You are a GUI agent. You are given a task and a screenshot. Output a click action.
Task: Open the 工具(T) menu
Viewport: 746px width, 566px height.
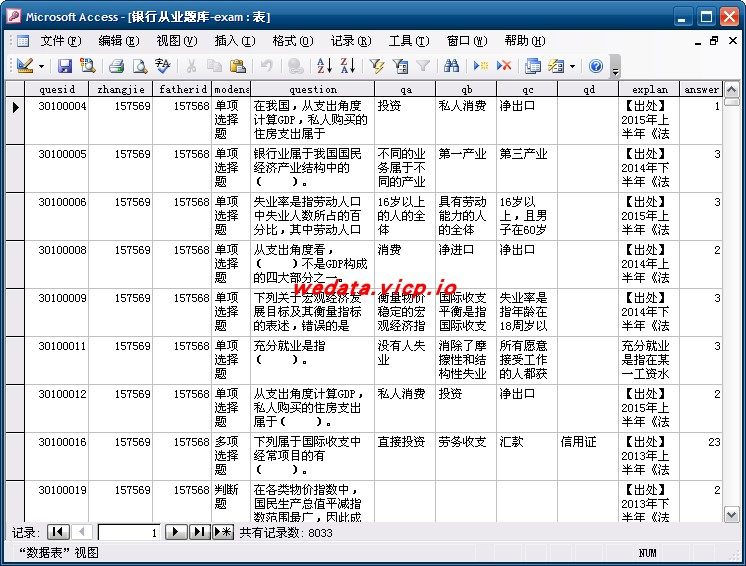(409, 41)
